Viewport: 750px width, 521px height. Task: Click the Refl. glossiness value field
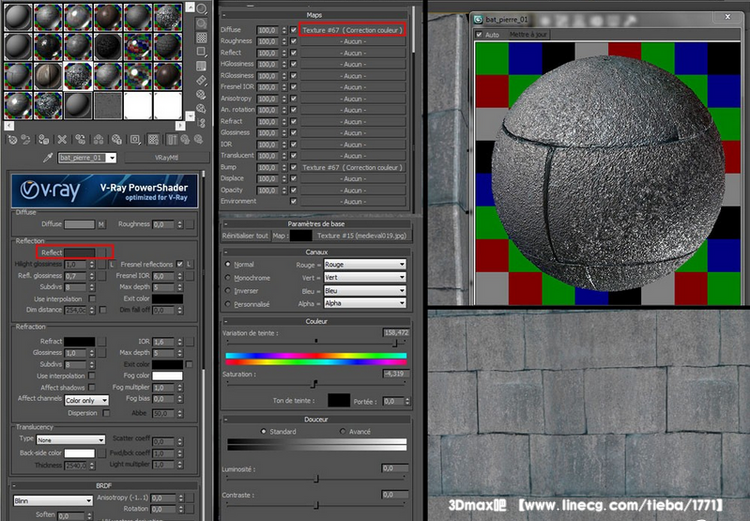76,276
